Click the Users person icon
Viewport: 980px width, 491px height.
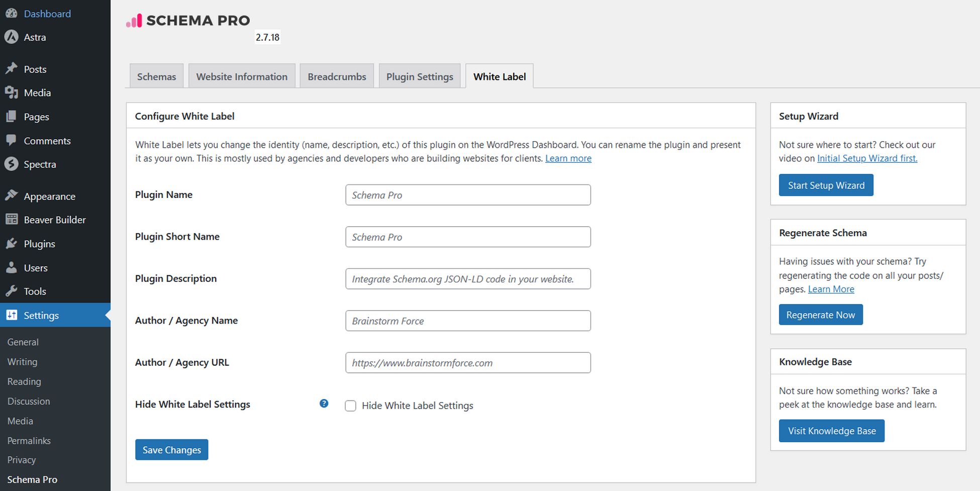point(11,268)
